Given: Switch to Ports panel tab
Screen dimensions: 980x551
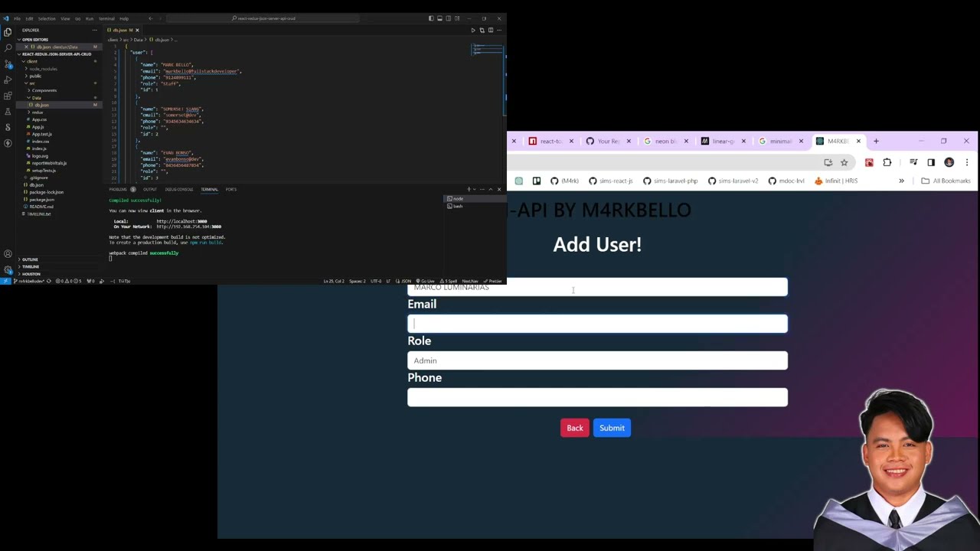Looking at the screenshot, I should point(230,189).
